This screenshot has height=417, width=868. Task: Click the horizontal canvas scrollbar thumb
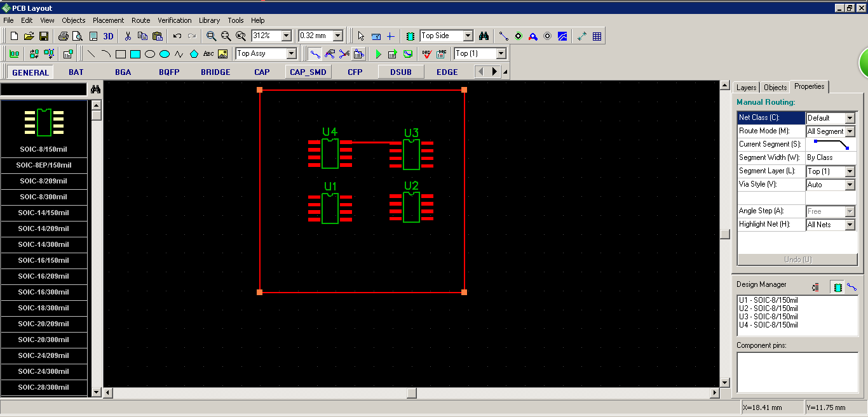pos(412,393)
